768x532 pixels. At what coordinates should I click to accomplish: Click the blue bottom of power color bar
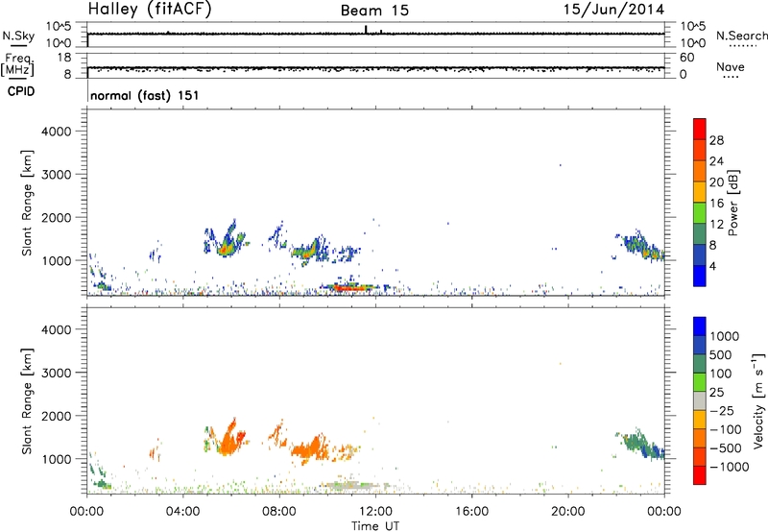pos(700,276)
